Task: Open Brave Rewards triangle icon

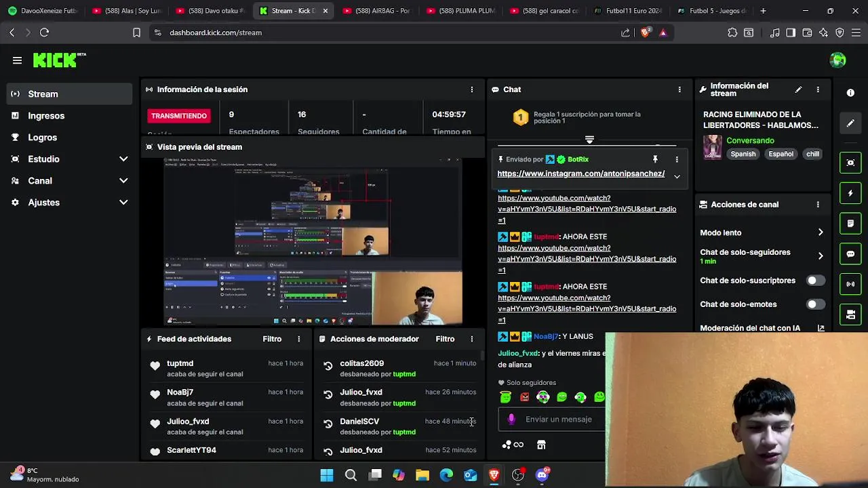Action: pyautogui.click(x=663, y=33)
